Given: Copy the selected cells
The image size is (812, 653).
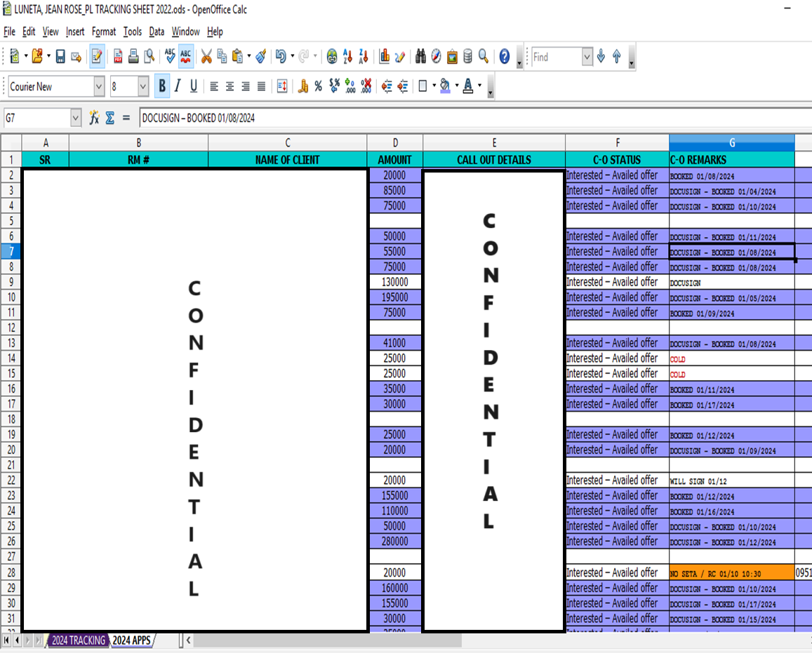Looking at the screenshot, I should tap(222, 56).
